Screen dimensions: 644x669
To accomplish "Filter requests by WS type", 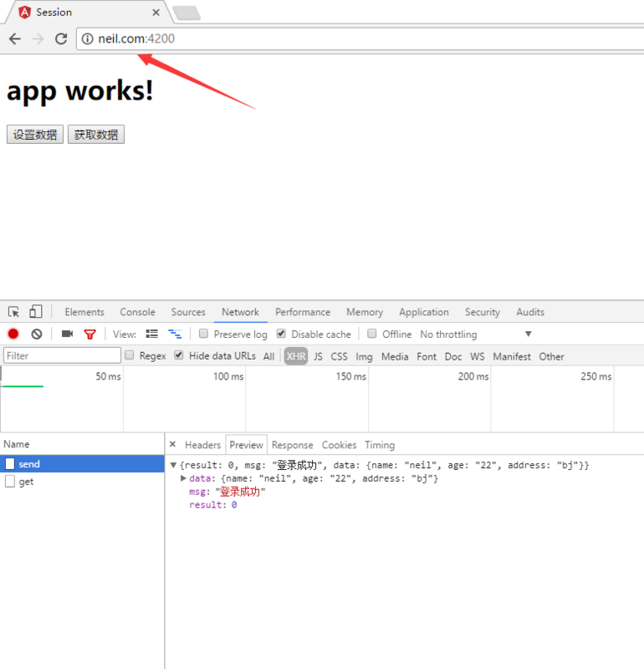I will click(477, 356).
